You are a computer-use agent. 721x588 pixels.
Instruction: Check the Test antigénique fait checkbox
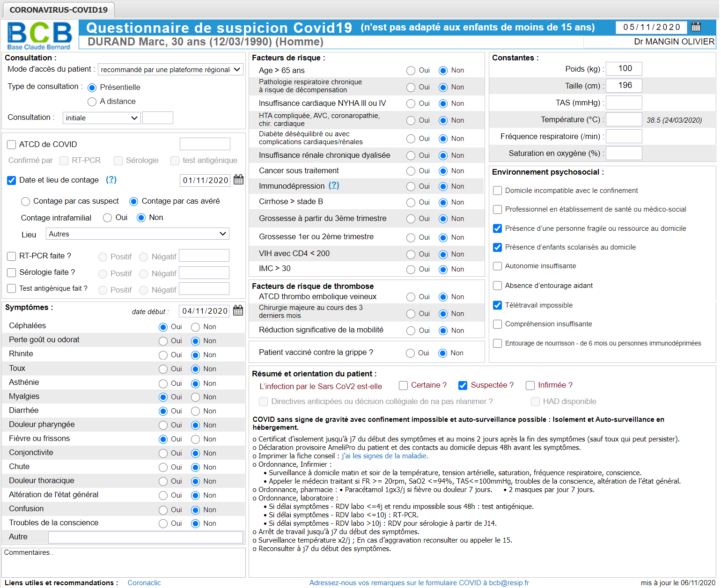coord(12,288)
